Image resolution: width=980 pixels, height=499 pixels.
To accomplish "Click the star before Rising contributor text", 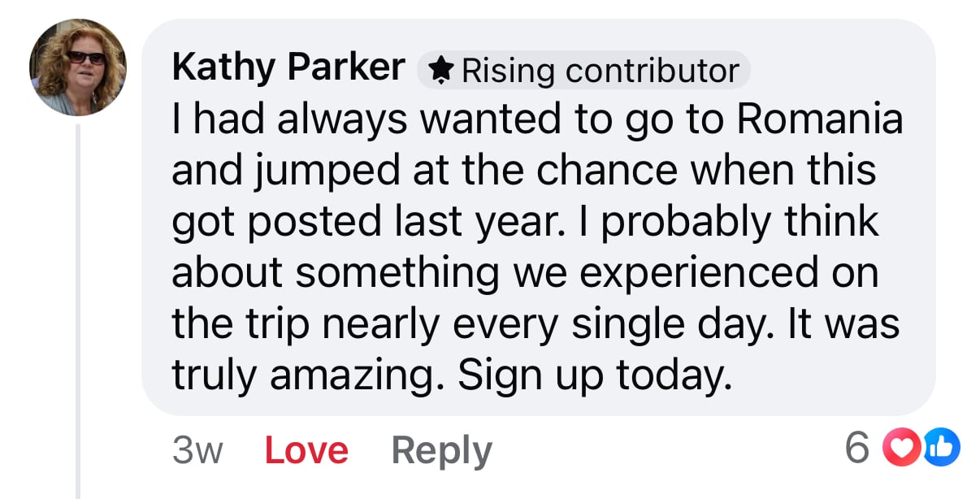I will pos(441,71).
